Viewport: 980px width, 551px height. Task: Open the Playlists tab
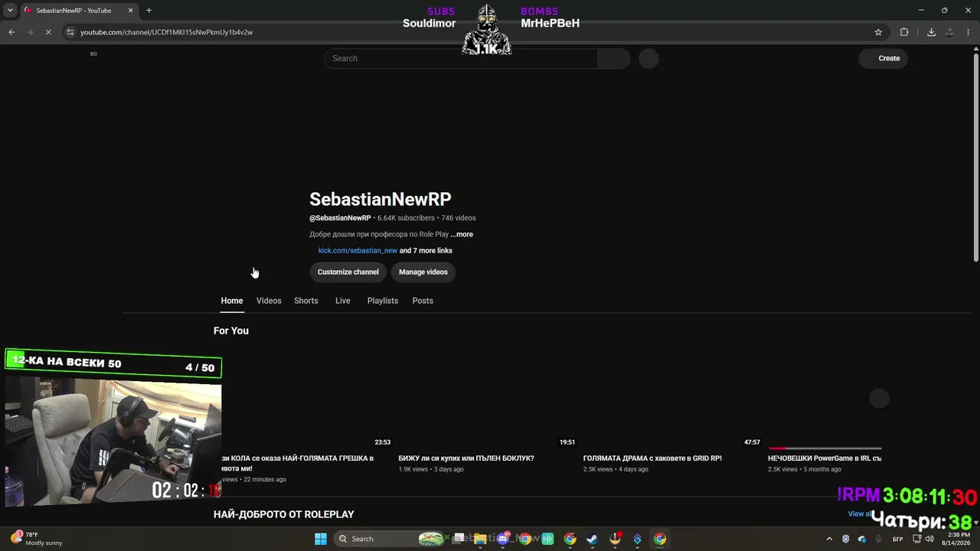(383, 301)
